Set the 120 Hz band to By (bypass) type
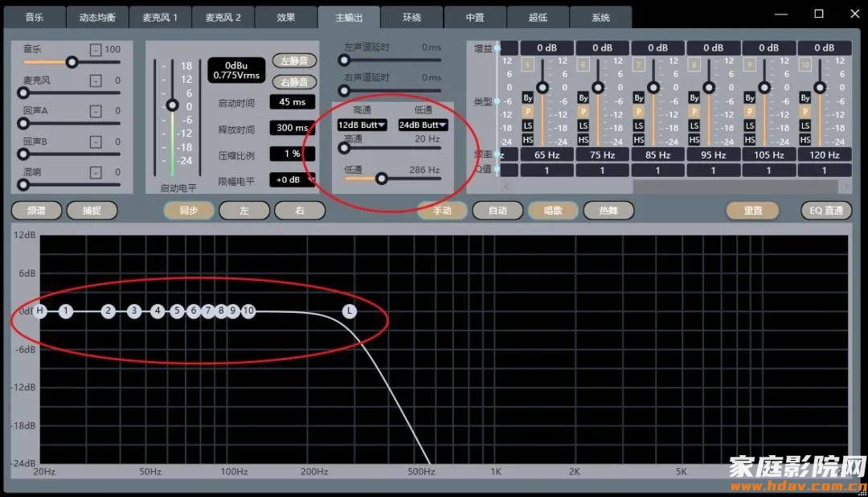 pyautogui.click(x=805, y=98)
